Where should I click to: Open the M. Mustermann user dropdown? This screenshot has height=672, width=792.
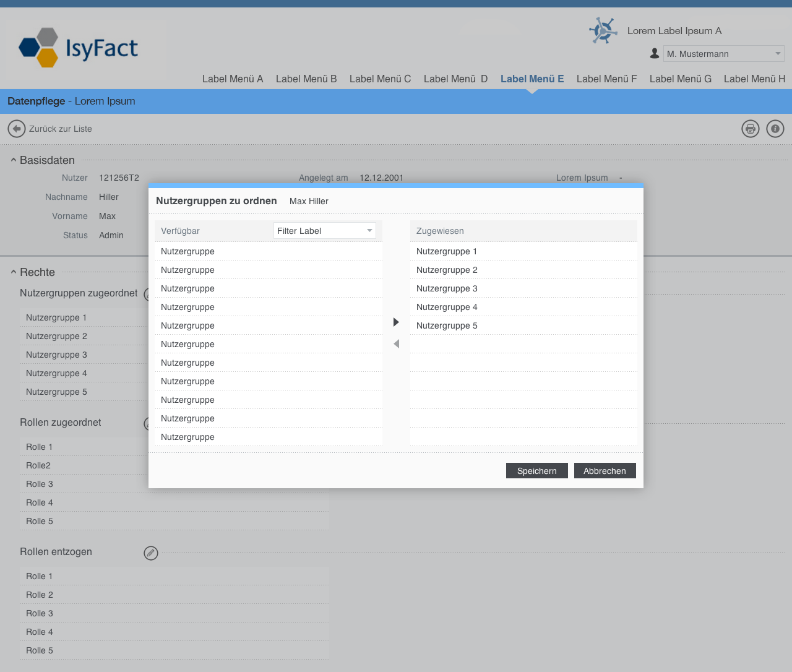pos(723,54)
